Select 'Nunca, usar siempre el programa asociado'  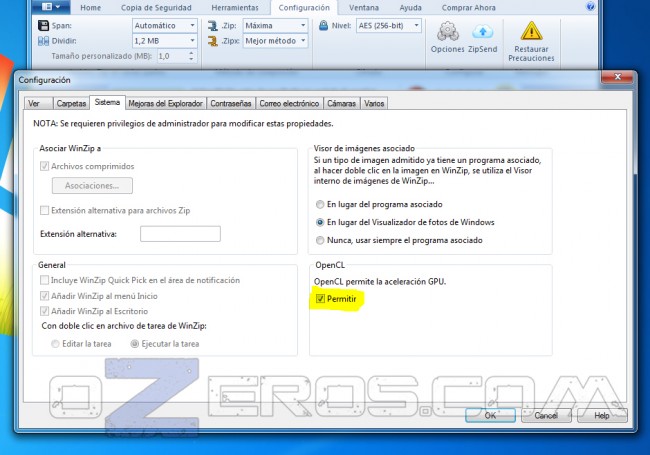(x=320, y=240)
